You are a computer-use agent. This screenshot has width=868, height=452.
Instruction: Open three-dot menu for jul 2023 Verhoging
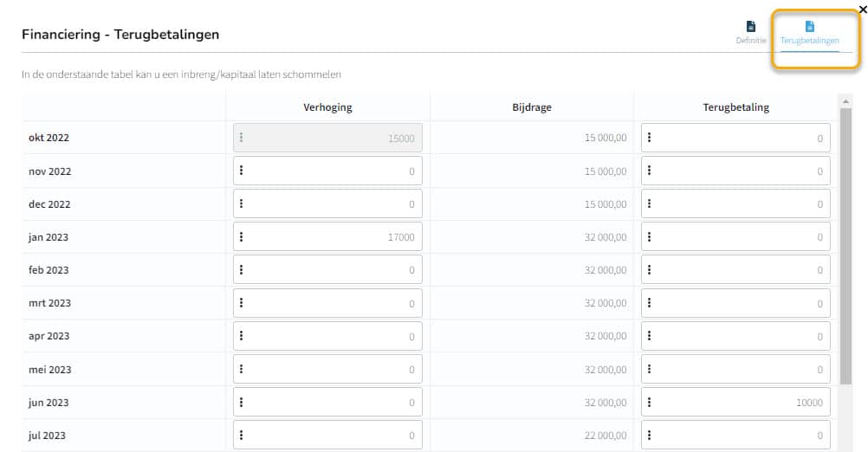[242, 436]
